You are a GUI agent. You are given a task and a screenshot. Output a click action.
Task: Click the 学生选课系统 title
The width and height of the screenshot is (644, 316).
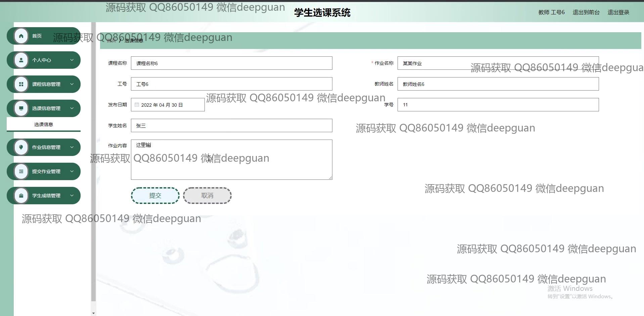pos(322,13)
